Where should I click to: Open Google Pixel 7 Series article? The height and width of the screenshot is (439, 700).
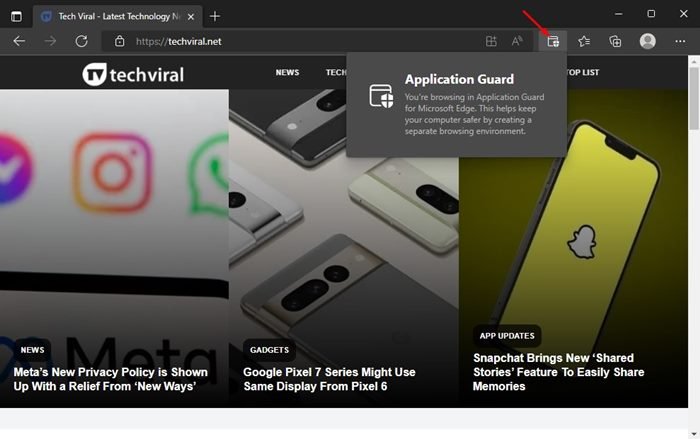329,379
